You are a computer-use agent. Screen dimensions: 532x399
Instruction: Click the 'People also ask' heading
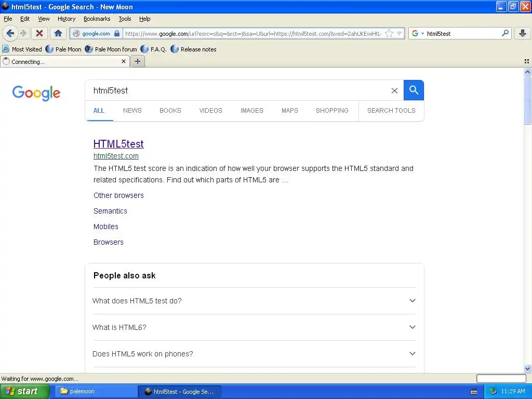(124, 275)
